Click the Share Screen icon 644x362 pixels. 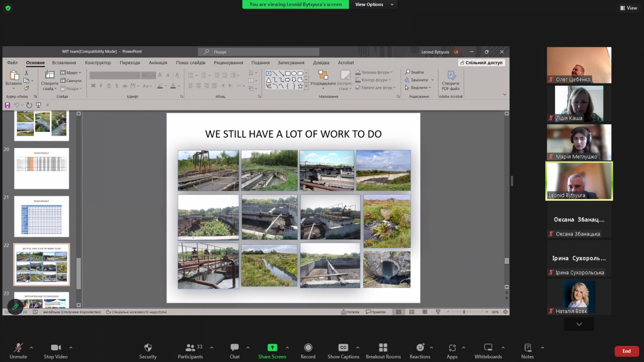coord(272,348)
